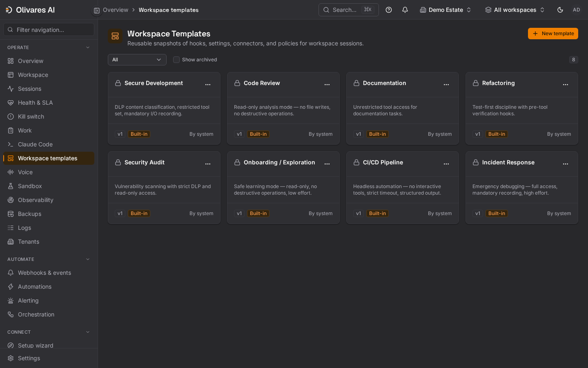Screen dimensions: 588x368
Task: Click the Voice waveform icon
Action: click(x=11, y=172)
